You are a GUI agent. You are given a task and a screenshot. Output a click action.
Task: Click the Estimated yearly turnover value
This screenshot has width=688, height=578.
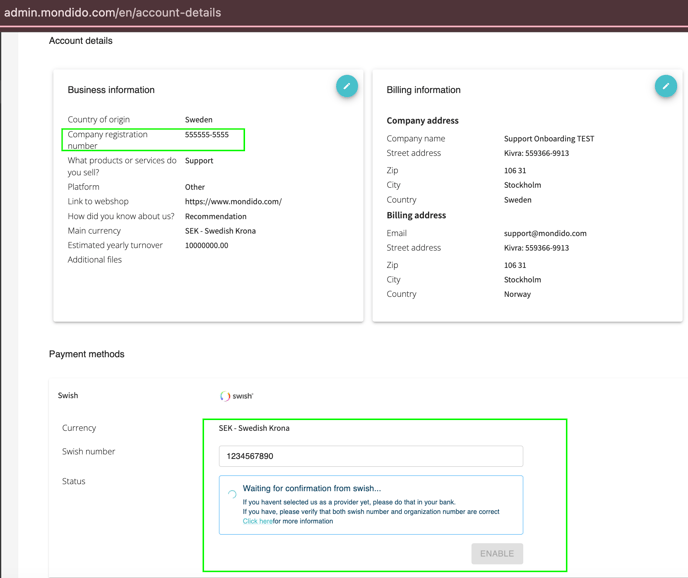[x=207, y=245]
